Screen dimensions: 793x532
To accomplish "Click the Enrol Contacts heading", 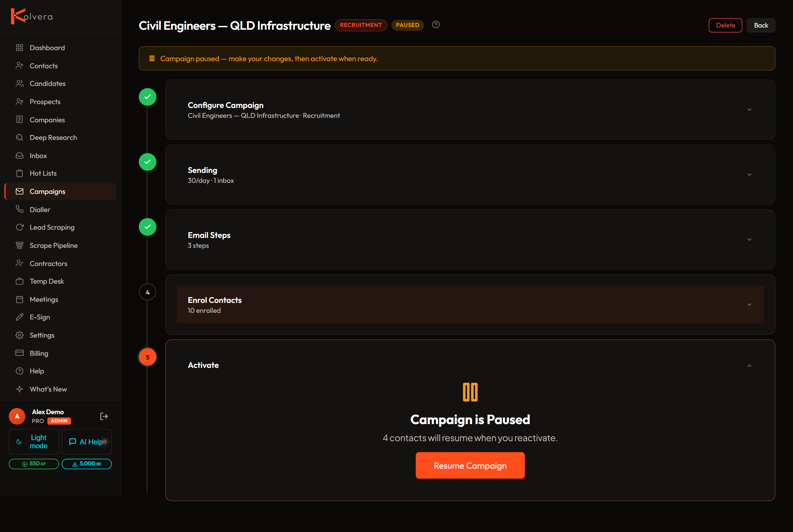I will pyautogui.click(x=215, y=300).
